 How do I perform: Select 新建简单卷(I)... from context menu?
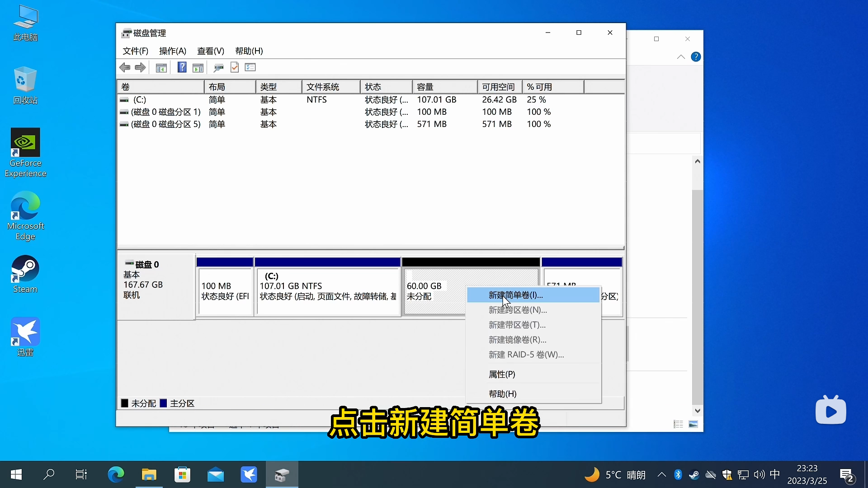point(515,295)
